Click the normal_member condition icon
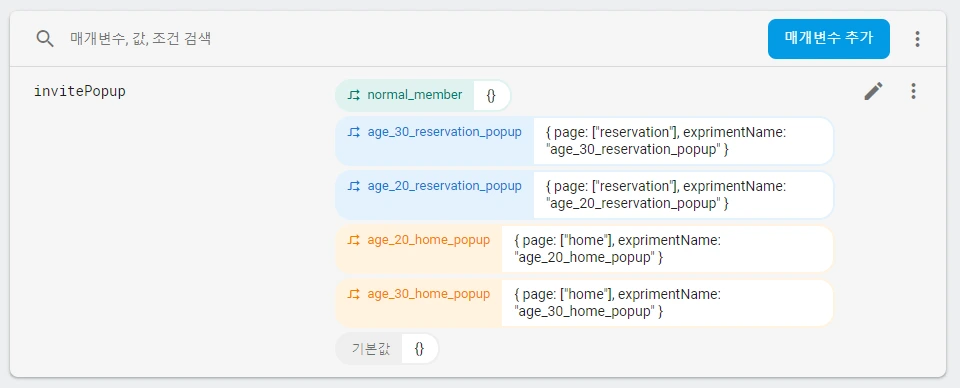960x388 pixels. point(354,95)
